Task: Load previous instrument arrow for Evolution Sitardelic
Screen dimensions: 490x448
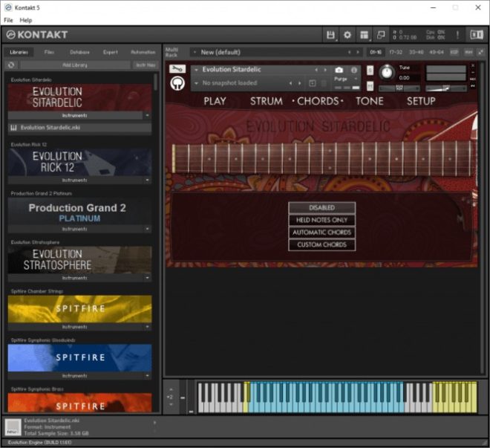Action: tap(316, 70)
